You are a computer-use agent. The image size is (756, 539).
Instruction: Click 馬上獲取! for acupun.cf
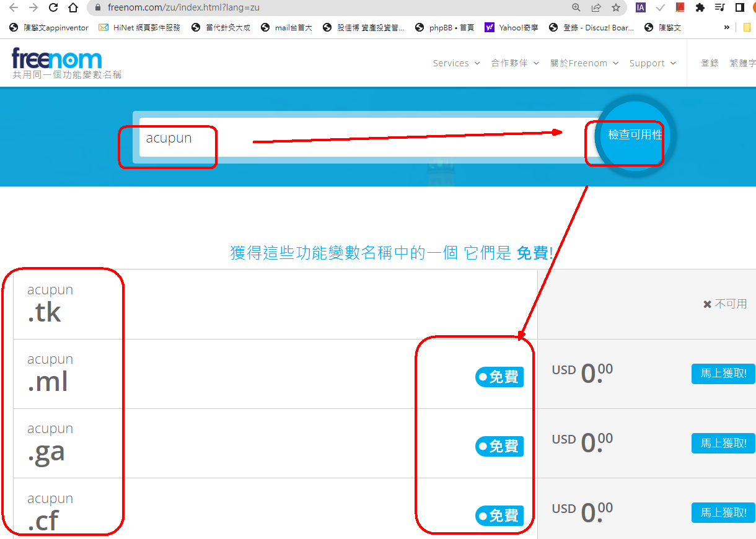point(723,512)
